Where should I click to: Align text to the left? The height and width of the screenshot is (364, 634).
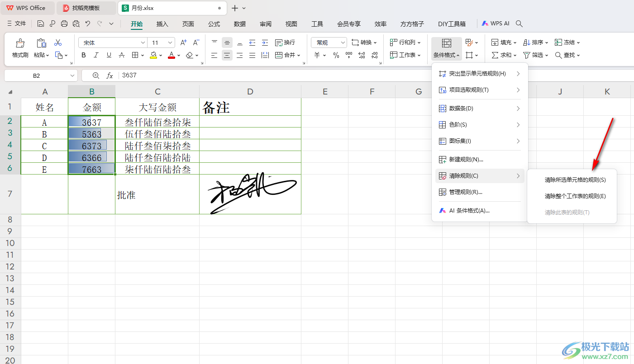(x=215, y=55)
